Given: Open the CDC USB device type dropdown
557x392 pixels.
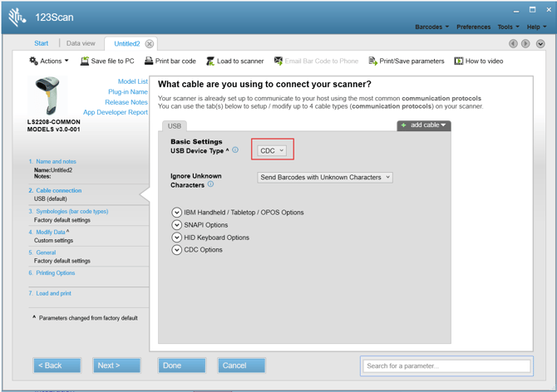Looking at the screenshot, I should 272,150.
